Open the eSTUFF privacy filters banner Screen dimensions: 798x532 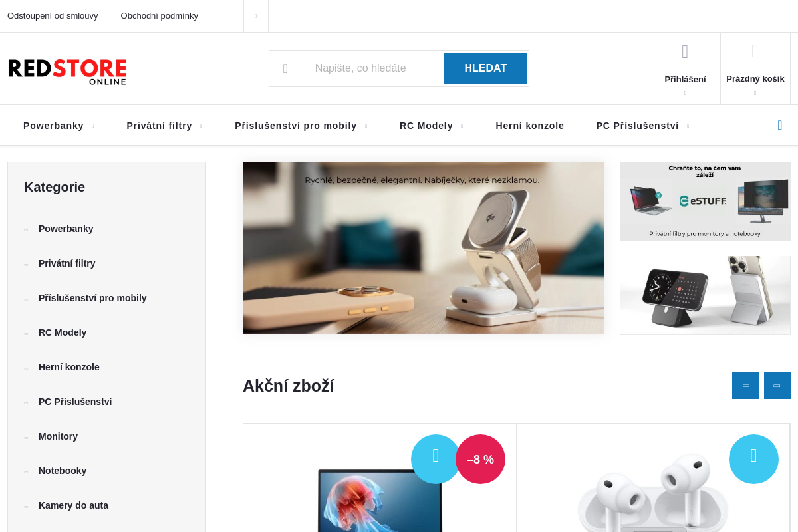point(705,201)
